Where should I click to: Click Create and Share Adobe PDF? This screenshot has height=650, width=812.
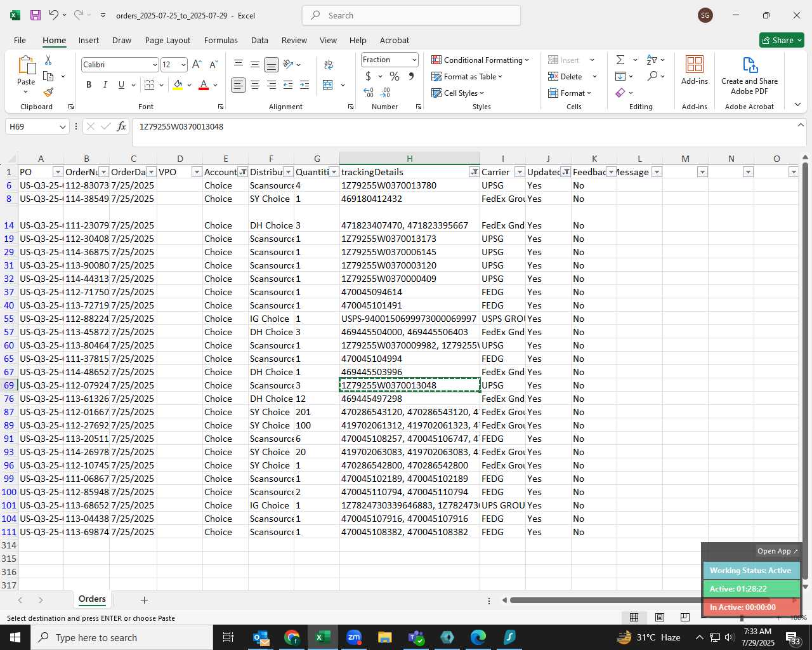749,76
